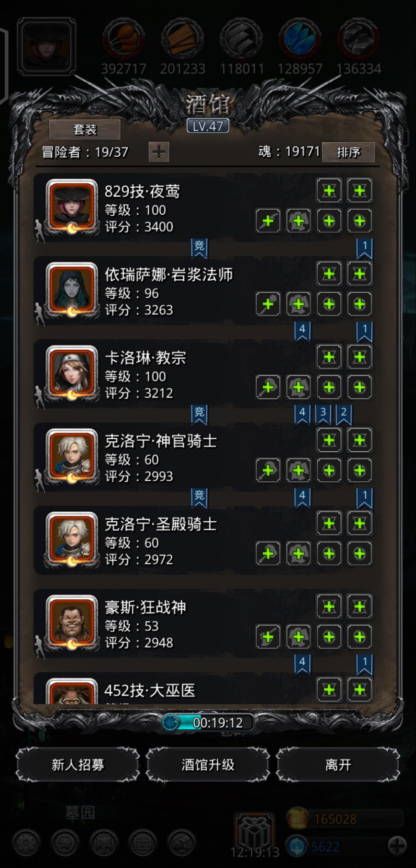Tap the armor slot plus for 依瑞萨娜·岩浆法师

(x=299, y=304)
